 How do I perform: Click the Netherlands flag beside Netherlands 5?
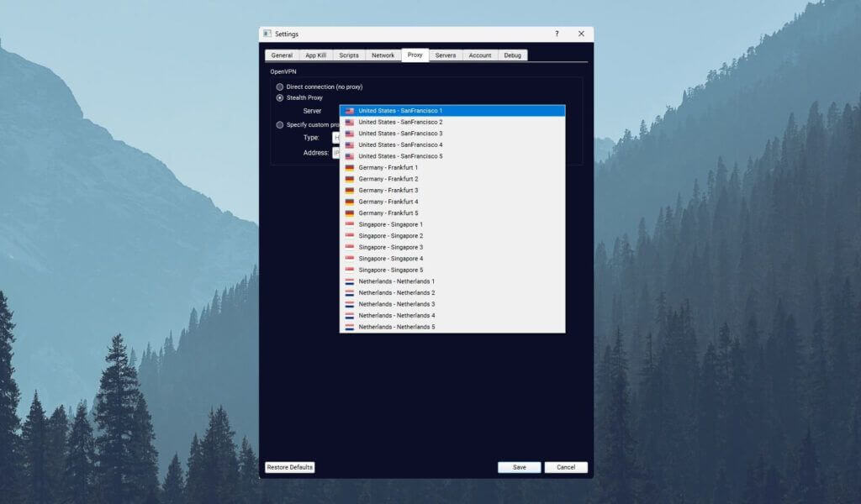(x=349, y=327)
